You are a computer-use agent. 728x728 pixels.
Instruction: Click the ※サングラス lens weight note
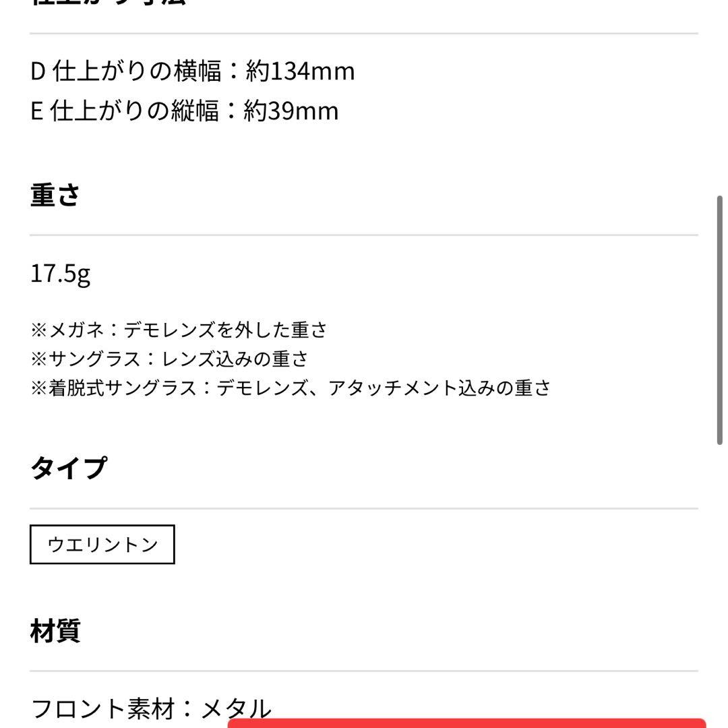(x=169, y=359)
